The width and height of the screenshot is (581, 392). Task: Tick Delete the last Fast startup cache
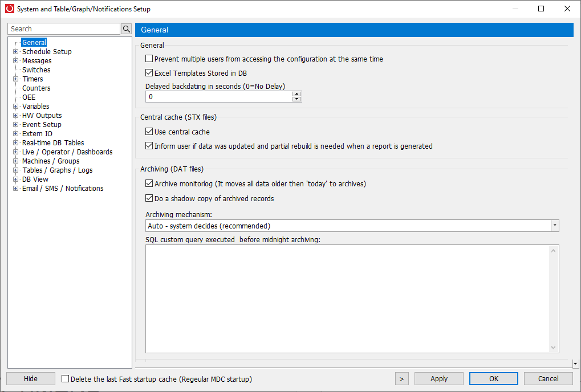(65, 379)
